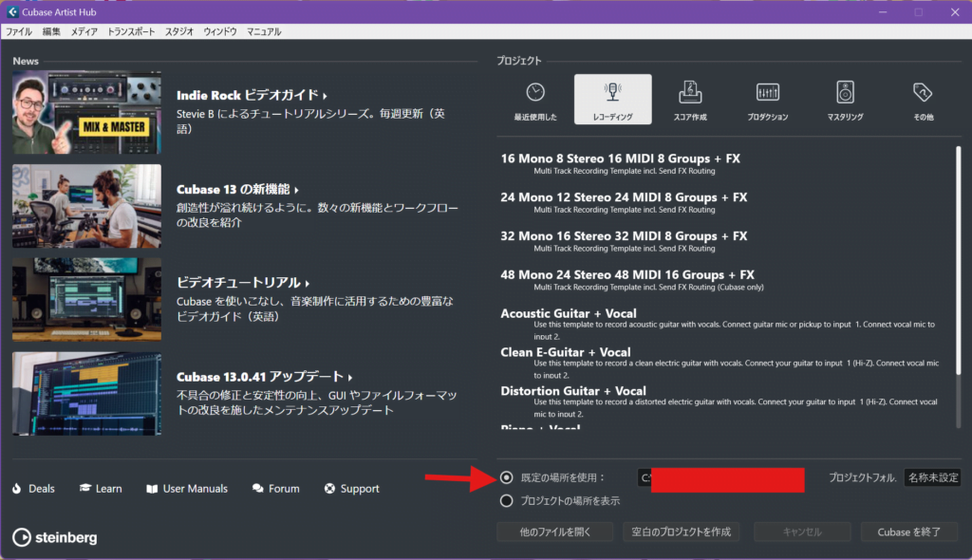Click the User Manuals book icon
972x560 pixels.
152,489
